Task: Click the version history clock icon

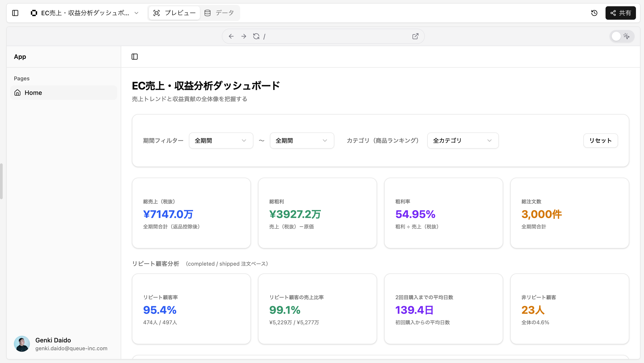Action: (x=594, y=13)
